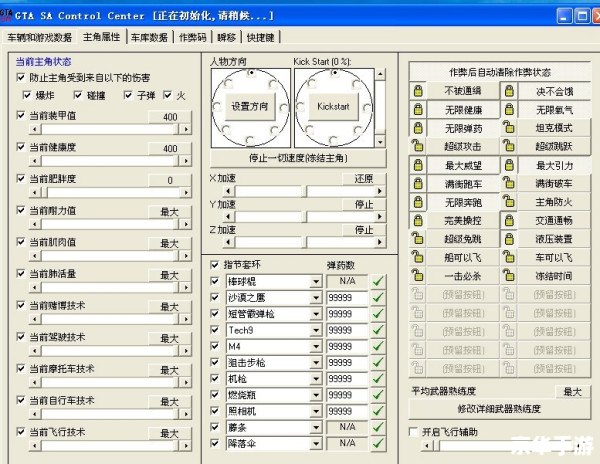Click the 当前健康度 slider track
Image resolution: width=600 pixels, height=464 pixels.
[x=110, y=161]
